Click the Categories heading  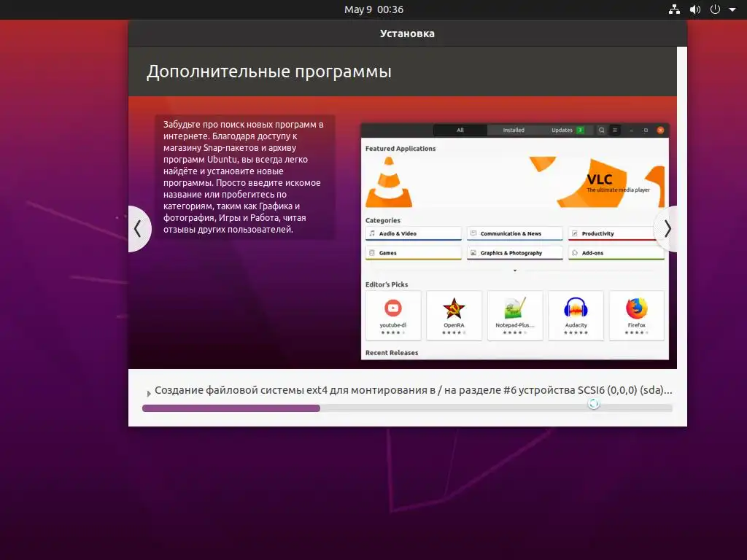tap(383, 220)
